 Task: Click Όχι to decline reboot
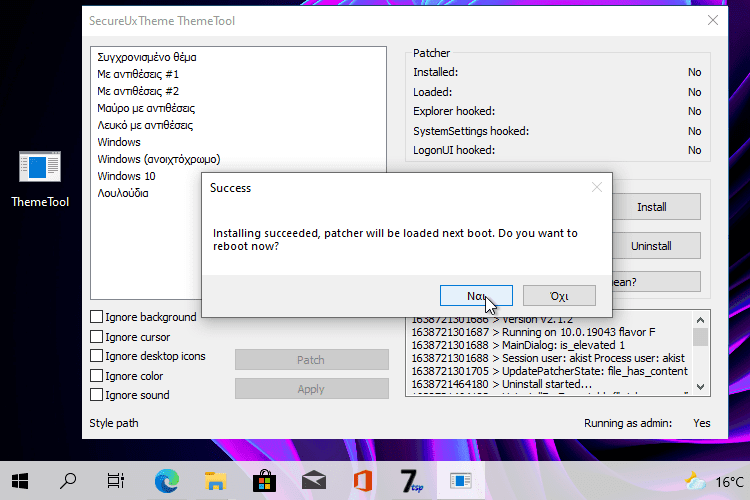(559, 296)
